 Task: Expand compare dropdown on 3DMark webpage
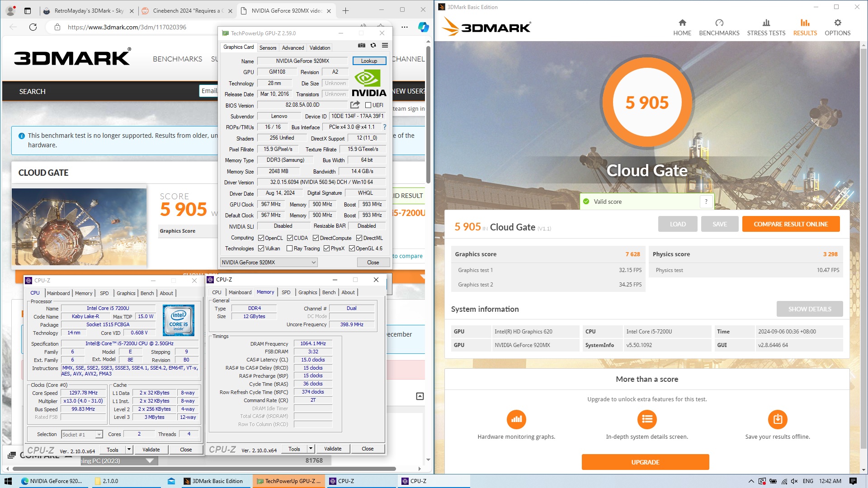click(150, 461)
